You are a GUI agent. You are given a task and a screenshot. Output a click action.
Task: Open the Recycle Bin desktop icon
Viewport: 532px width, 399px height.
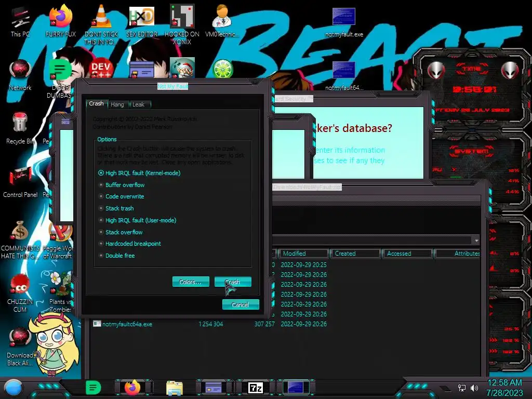(x=20, y=128)
